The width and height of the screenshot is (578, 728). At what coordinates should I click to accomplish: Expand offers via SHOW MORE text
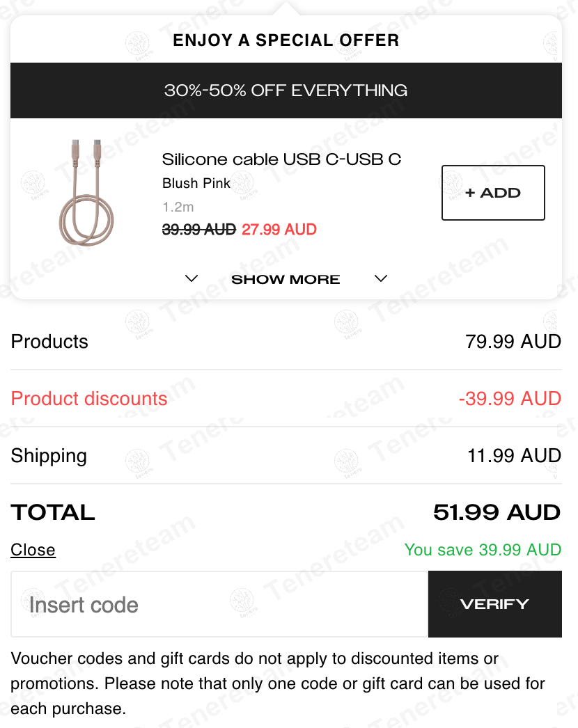pyautogui.click(x=286, y=280)
